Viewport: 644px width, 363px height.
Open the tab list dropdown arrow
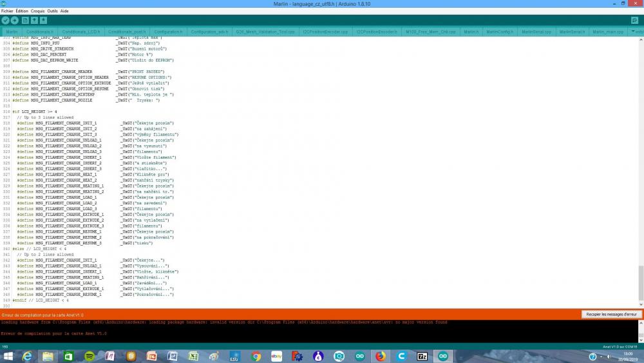coord(633,31)
